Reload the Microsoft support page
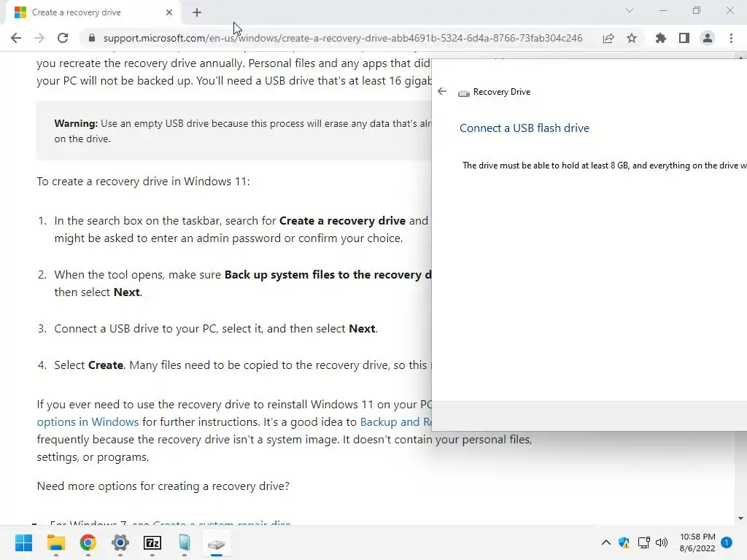 coord(63,38)
